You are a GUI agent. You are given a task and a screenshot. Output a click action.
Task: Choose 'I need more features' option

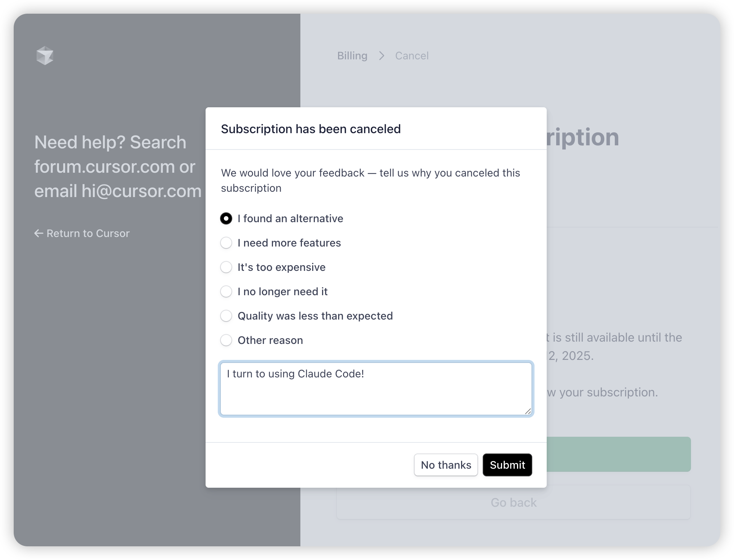[226, 243]
